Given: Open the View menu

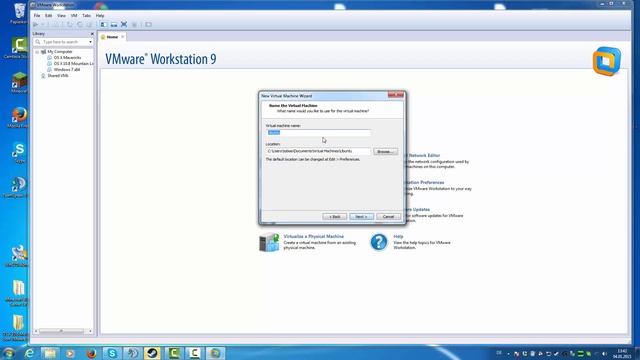Looking at the screenshot, I should 61,16.
